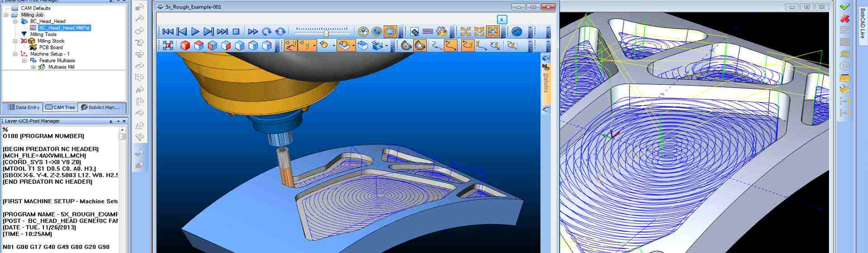
Task: Click the green toolpath-trace icon
Action: pyautogui.click(x=437, y=46)
